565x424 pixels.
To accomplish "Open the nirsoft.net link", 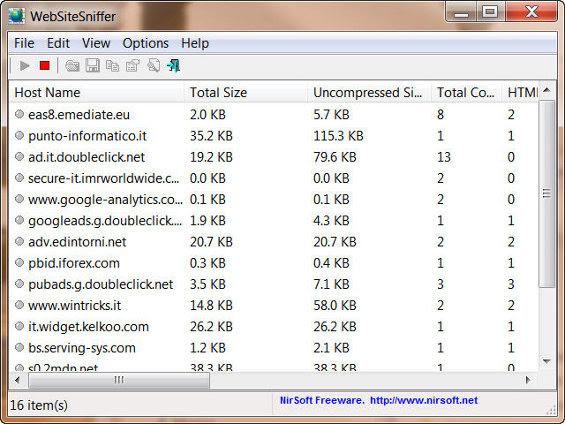I will [424, 400].
